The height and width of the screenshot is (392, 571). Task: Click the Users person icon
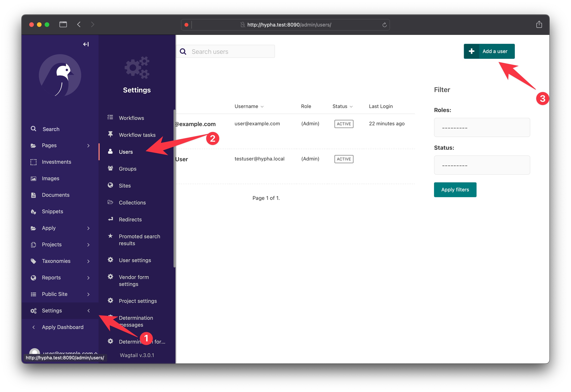tap(110, 151)
